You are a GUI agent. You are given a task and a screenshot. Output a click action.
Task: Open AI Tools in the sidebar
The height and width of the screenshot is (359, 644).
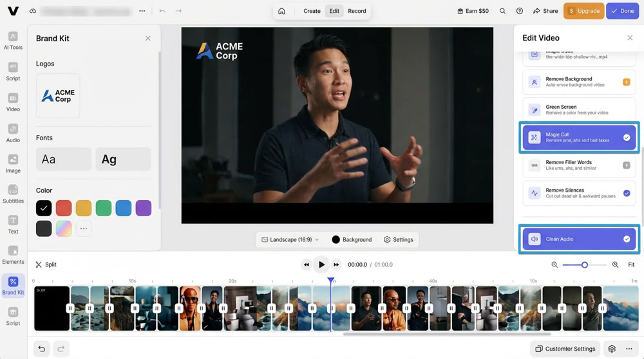click(x=13, y=40)
